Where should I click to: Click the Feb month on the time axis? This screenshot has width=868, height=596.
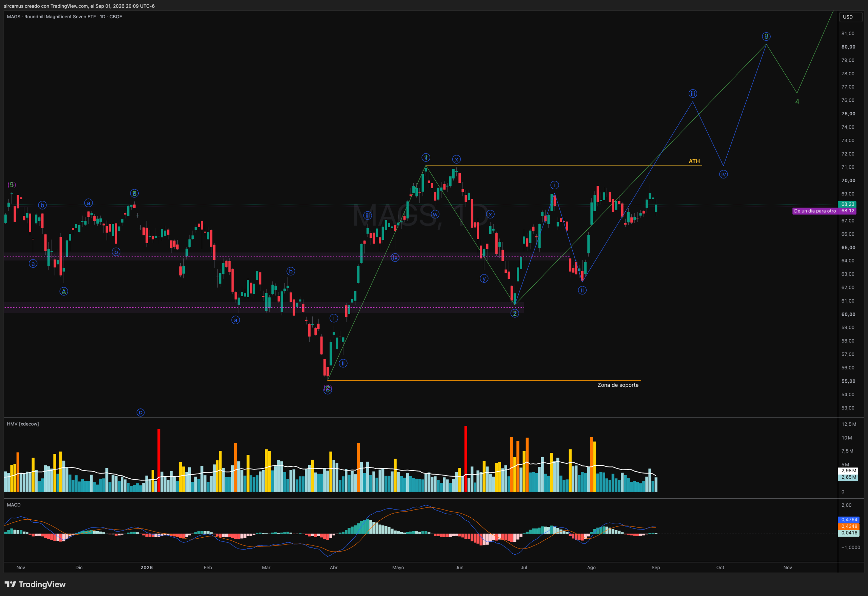click(208, 568)
